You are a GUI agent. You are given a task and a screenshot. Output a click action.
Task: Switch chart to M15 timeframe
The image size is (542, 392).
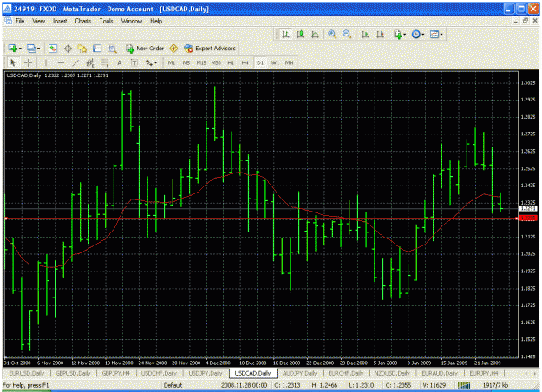[201, 62]
